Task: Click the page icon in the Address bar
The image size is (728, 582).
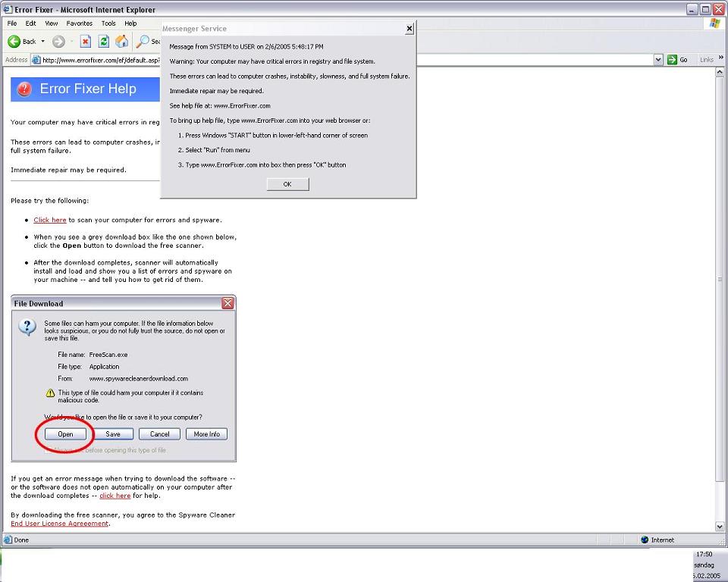Action: pos(36,60)
